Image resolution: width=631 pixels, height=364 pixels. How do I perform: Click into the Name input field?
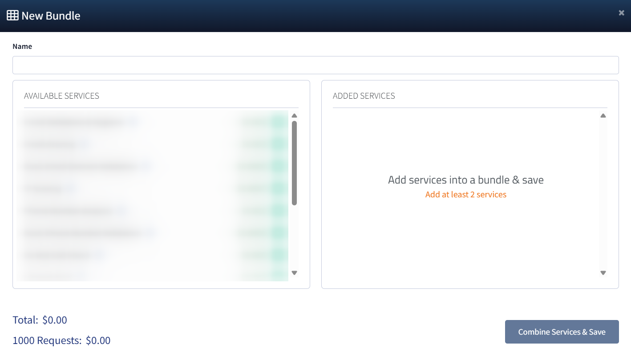click(x=315, y=65)
